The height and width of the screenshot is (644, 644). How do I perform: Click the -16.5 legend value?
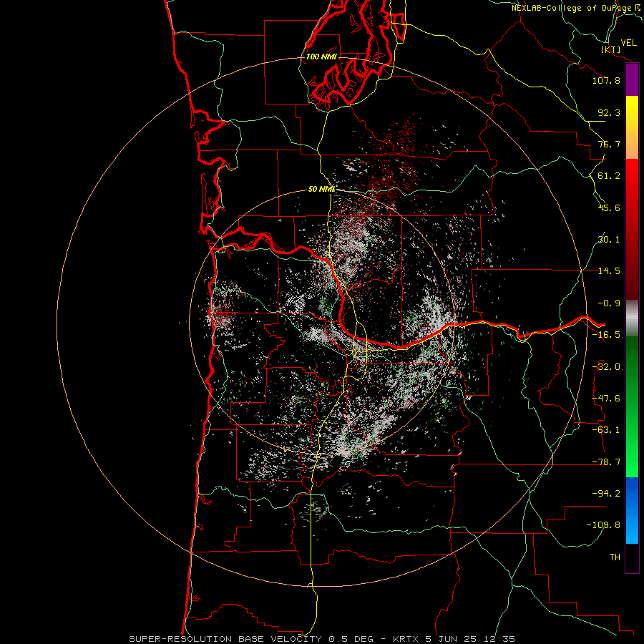click(x=606, y=335)
